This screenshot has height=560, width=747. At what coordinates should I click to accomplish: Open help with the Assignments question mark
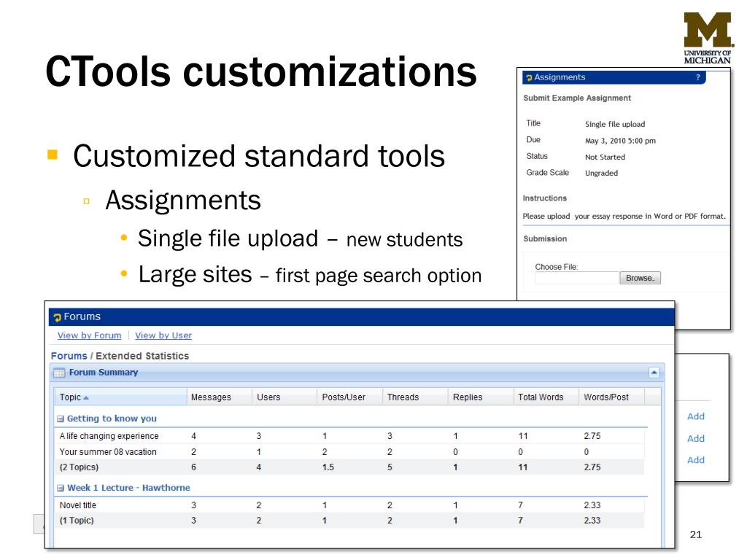(x=698, y=77)
